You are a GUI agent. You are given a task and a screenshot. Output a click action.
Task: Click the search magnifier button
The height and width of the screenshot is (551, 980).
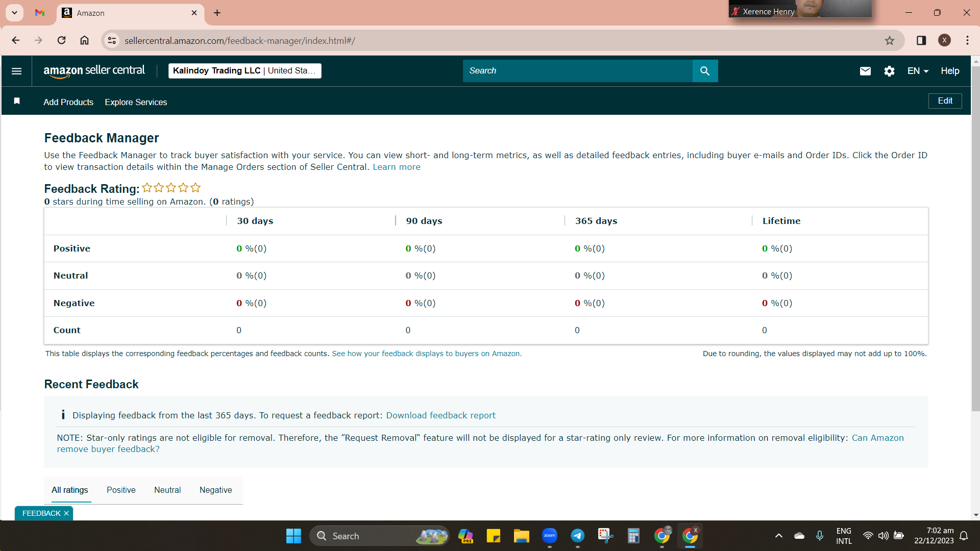705,71
